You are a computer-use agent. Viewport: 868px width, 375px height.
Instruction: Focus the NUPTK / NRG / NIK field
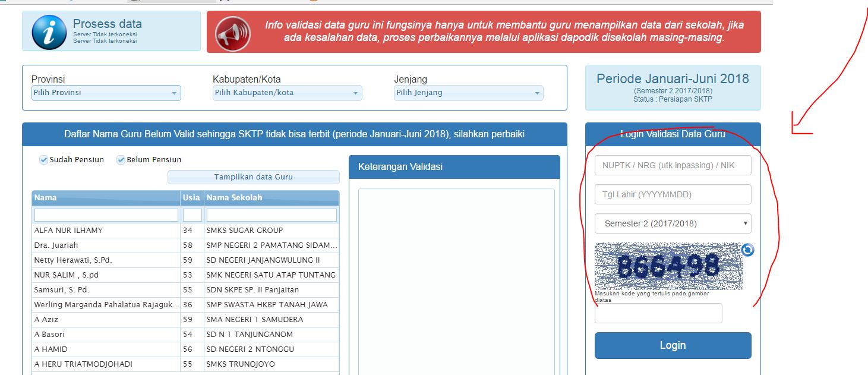(673, 165)
